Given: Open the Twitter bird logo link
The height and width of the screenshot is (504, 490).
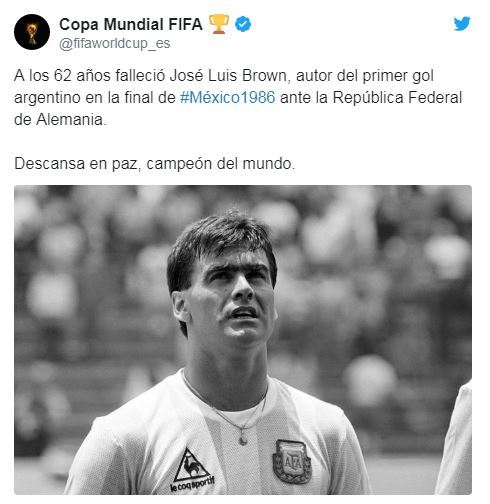Looking at the screenshot, I should click(462, 24).
